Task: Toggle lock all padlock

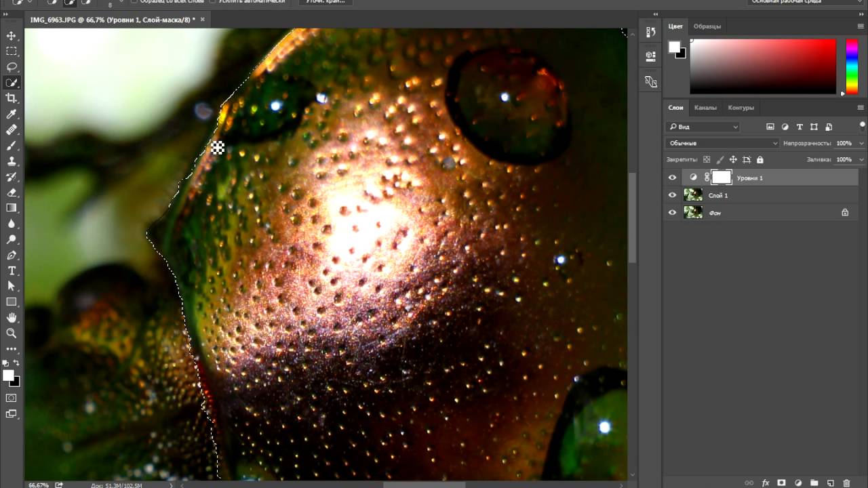Action: [x=759, y=160]
